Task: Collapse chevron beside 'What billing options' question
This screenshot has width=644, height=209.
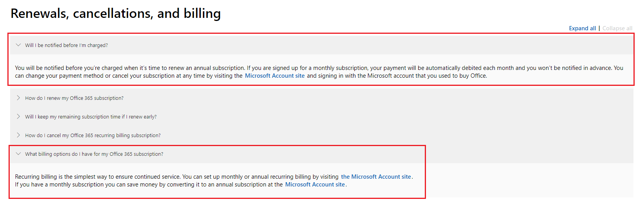Action: click(18, 154)
